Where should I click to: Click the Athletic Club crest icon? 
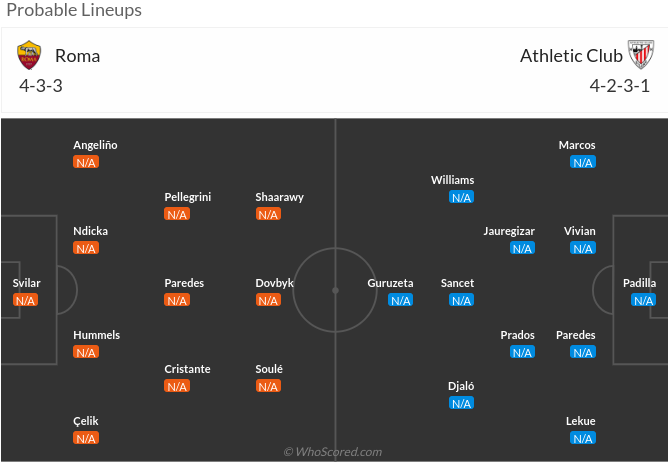(640, 55)
